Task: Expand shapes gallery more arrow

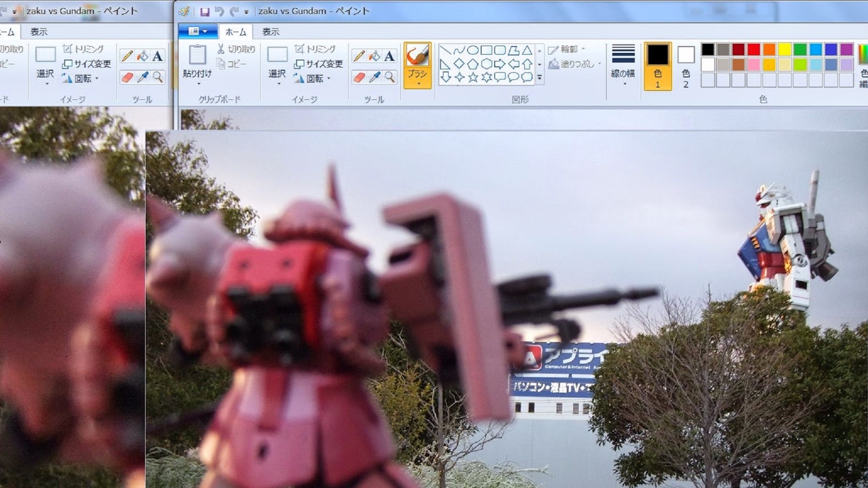Action: pyautogui.click(x=540, y=78)
